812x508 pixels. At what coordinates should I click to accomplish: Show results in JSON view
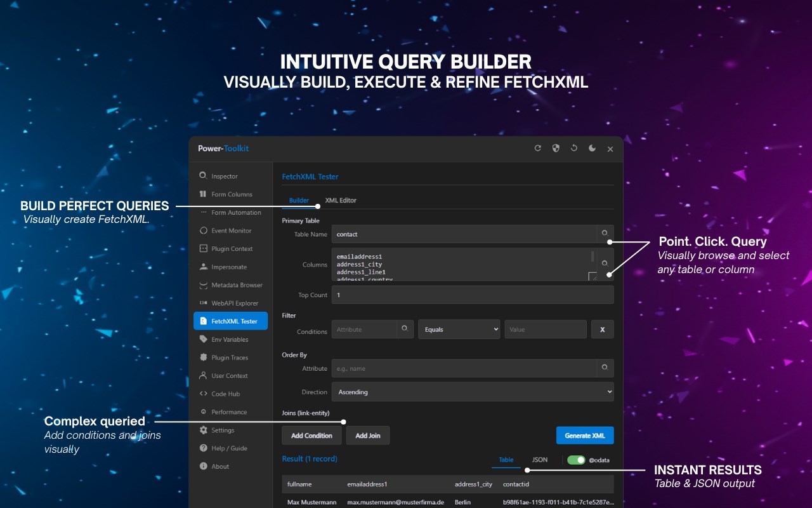[x=540, y=460]
